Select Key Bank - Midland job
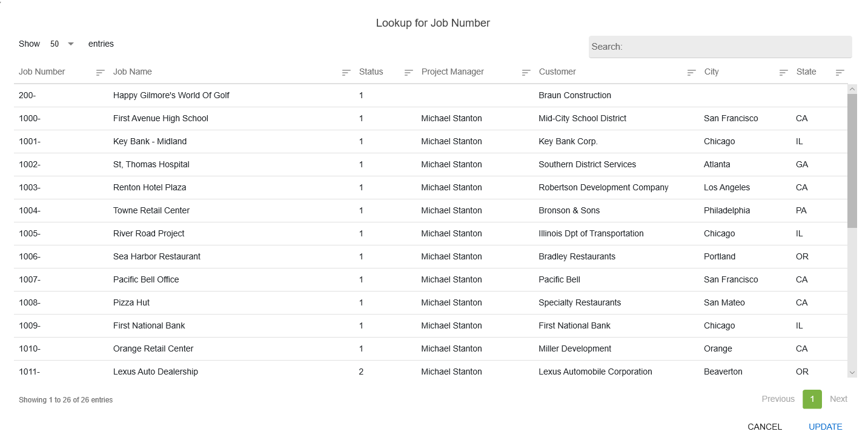Viewport: 868px width, 440px height. click(150, 141)
